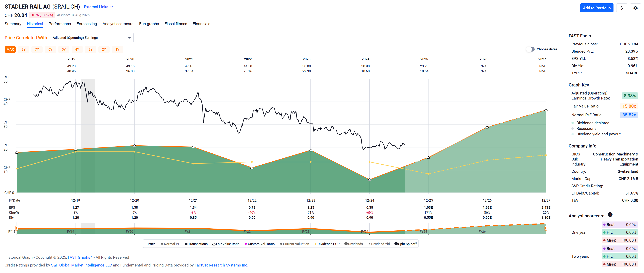Select the 8Y time range
Viewport: 644px width, 273px height.
click(23, 49)
